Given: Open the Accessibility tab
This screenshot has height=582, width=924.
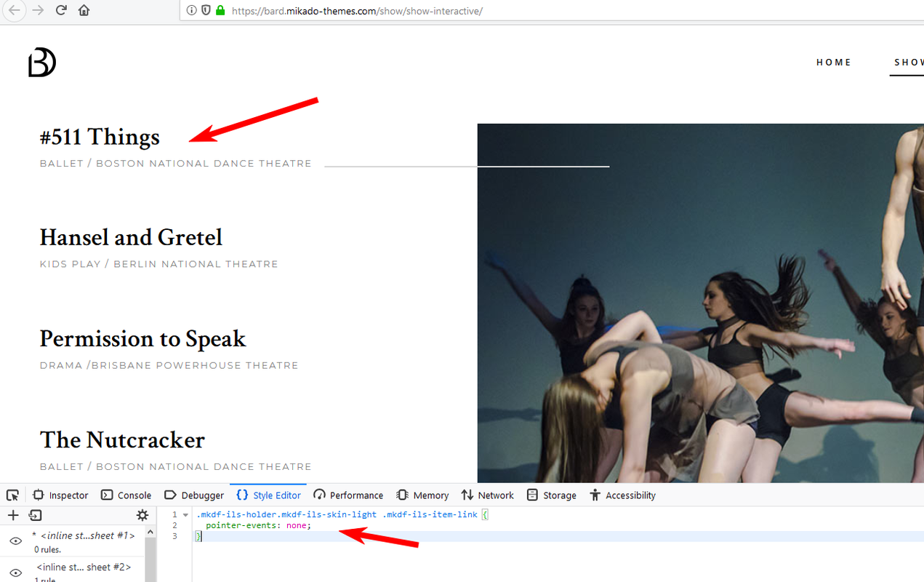Looking at the screenshot, I should (x=622, y=495).
